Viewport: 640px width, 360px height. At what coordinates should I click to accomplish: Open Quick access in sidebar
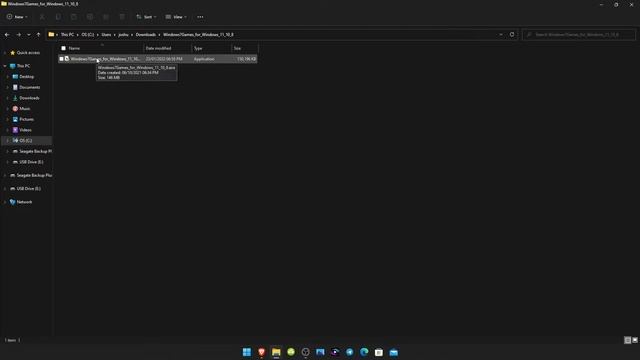pos(28,53)
